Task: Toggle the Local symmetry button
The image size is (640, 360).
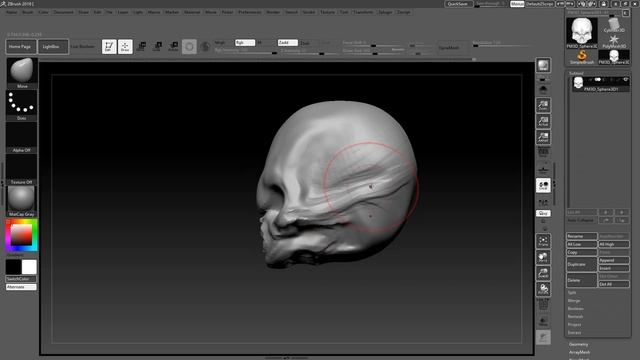Action: (x=543, y=185)
